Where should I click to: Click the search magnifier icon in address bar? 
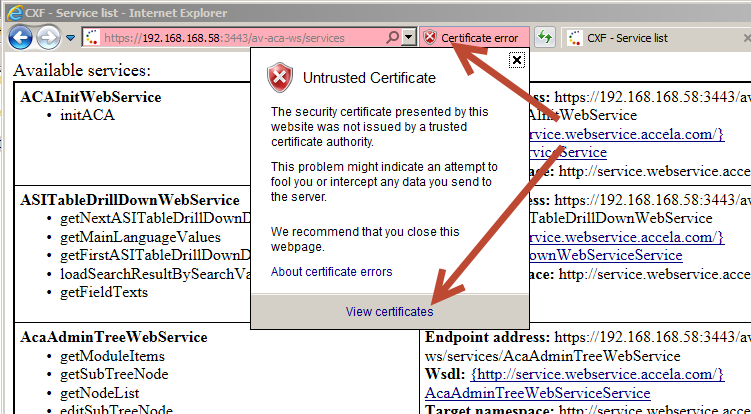pos(392,37)
